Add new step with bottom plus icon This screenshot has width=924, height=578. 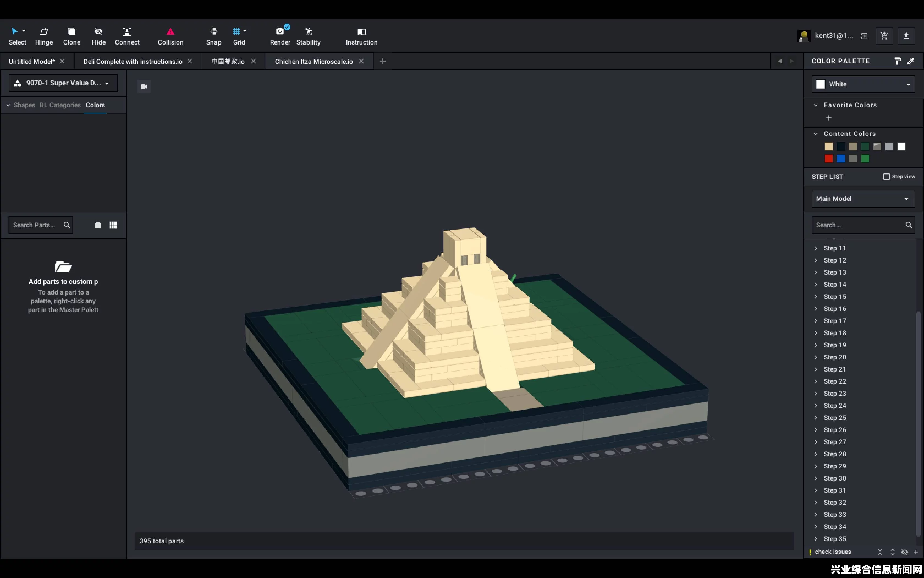click(915, 552)
